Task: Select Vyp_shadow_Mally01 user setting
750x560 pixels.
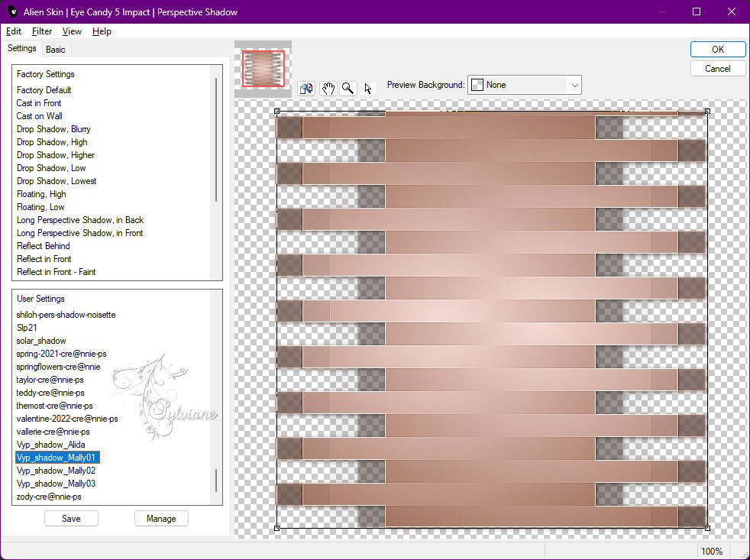Action: (x=57, y=458)
